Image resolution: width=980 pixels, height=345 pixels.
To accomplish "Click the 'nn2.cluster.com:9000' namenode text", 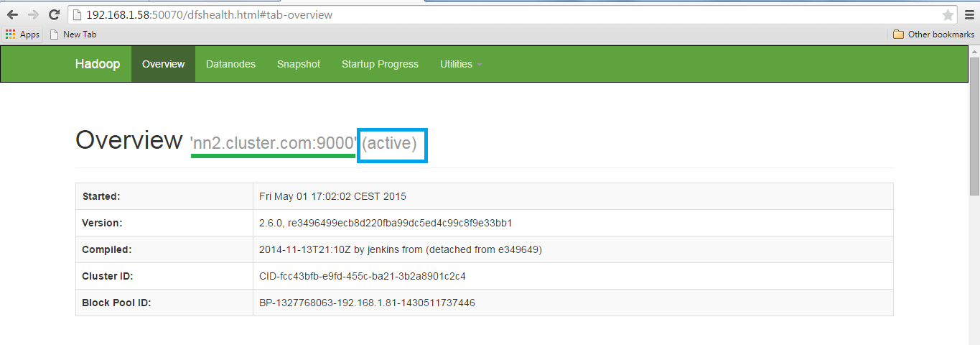I will point(274,143).
